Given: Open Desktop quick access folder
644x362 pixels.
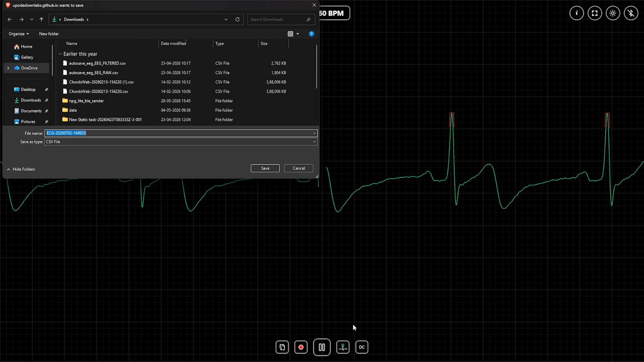Looking at the screenshot, I should coord(28,89).
